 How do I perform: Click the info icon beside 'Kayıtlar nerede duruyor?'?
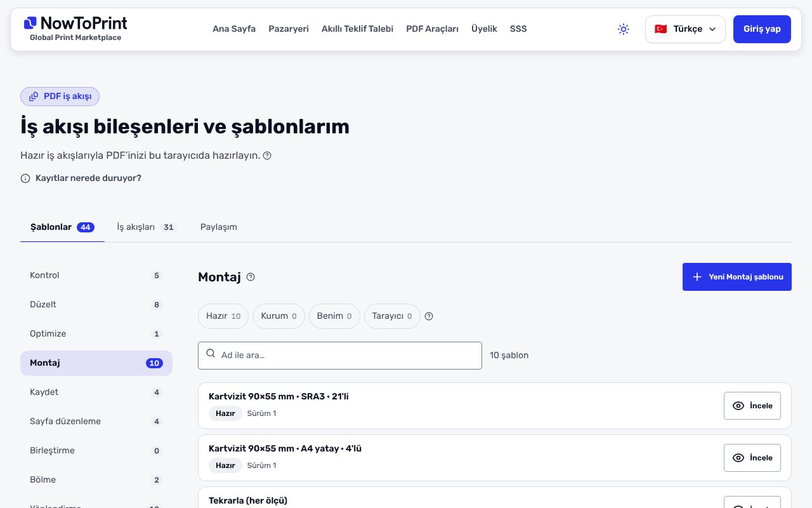click(25, 178)
